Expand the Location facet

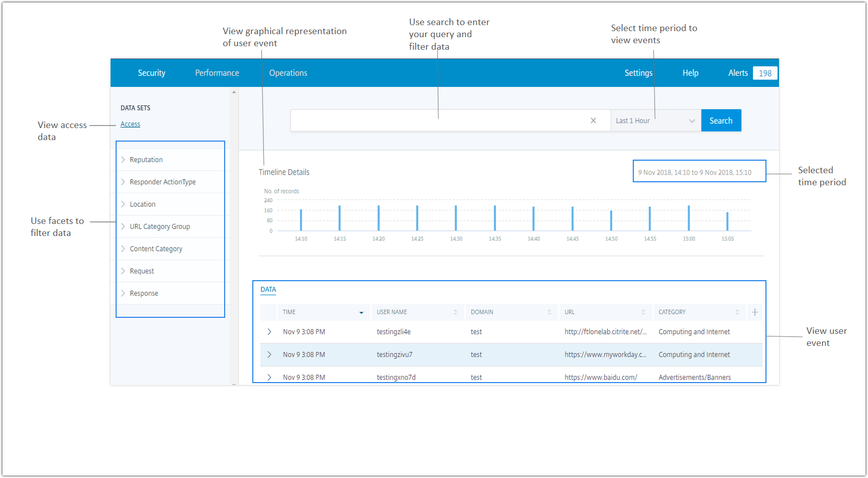[123, 204]
